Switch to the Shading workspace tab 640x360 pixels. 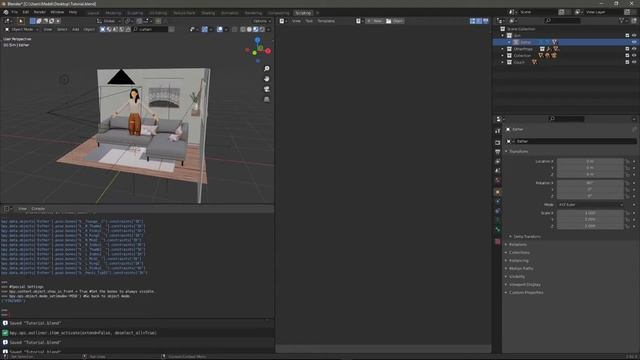click(208, 13)
